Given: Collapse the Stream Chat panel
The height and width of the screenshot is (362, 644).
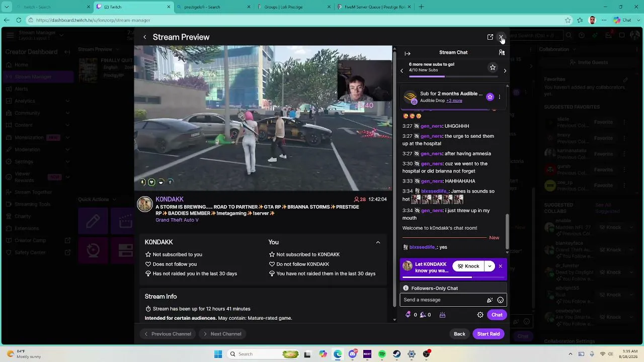Looking at the screenshot, I should pos(408,53).
